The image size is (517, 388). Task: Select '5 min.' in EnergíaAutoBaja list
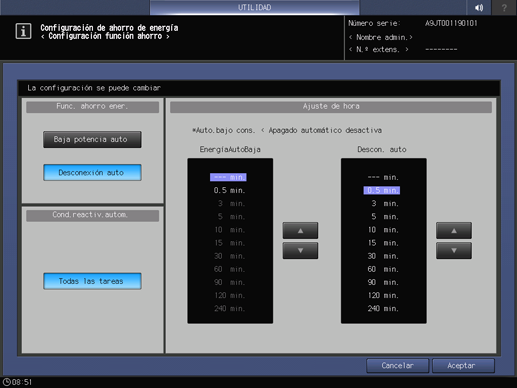pos(231,217)
